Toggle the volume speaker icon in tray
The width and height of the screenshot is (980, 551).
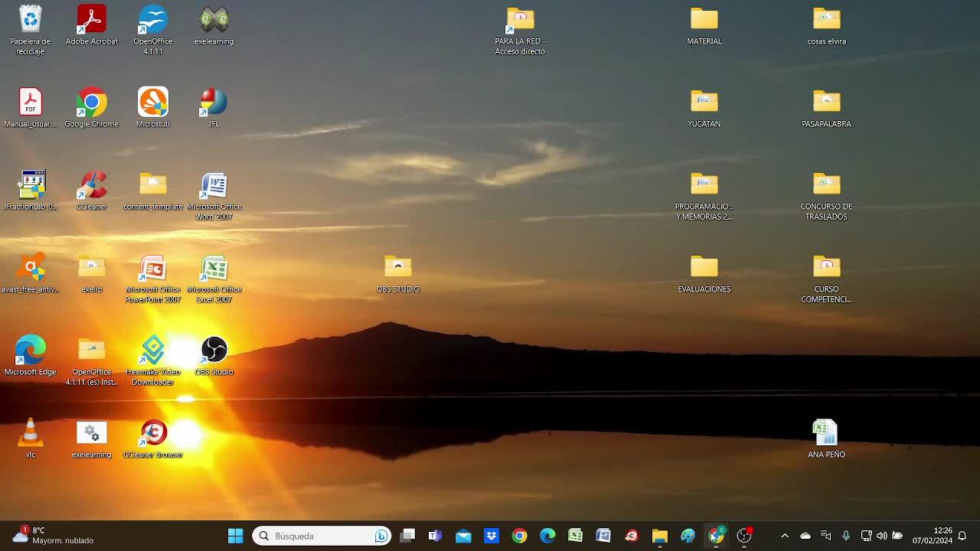[881, 536]
